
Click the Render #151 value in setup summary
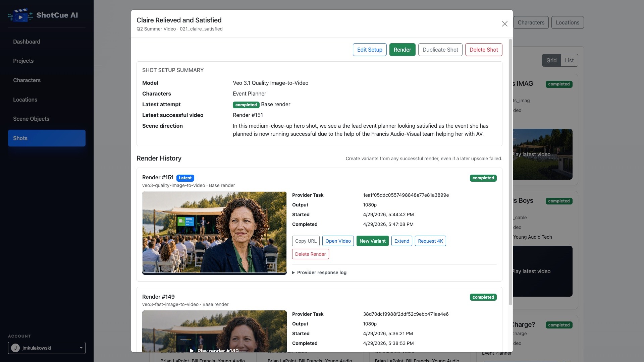(x=248, y=115)
